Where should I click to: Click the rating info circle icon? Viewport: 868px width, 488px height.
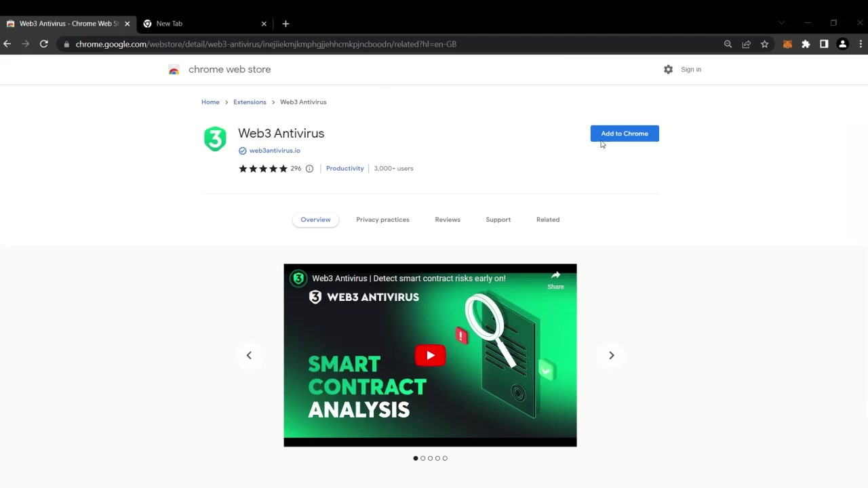tap(309, 168)
